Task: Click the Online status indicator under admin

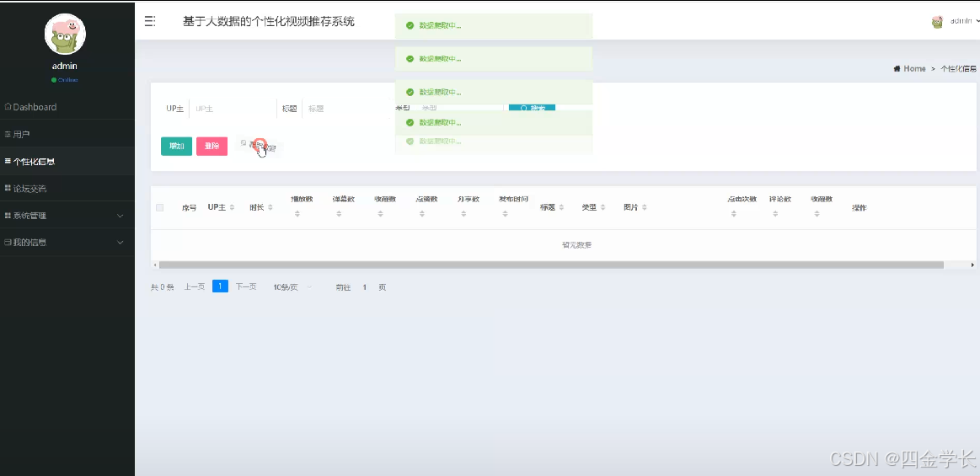Action: tap(65, 80)
